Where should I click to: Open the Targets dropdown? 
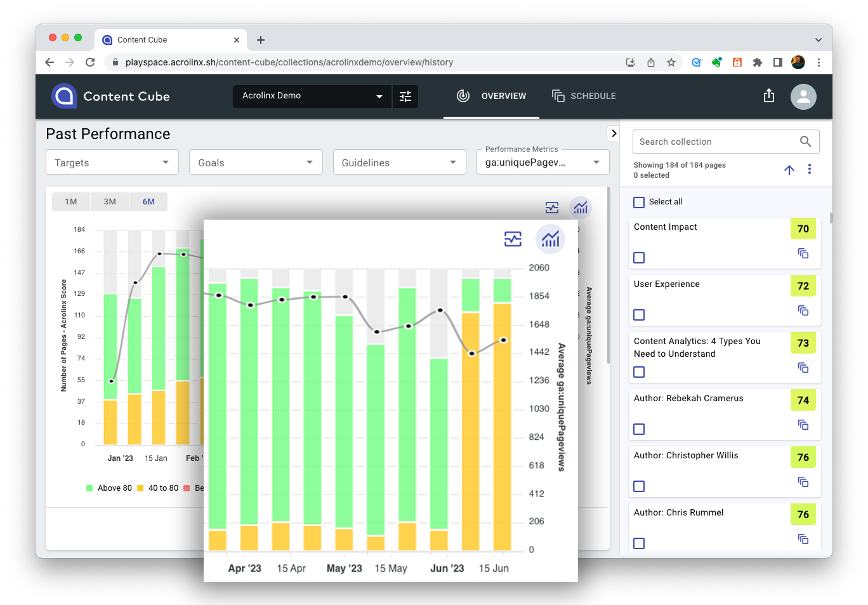[112, 163]
